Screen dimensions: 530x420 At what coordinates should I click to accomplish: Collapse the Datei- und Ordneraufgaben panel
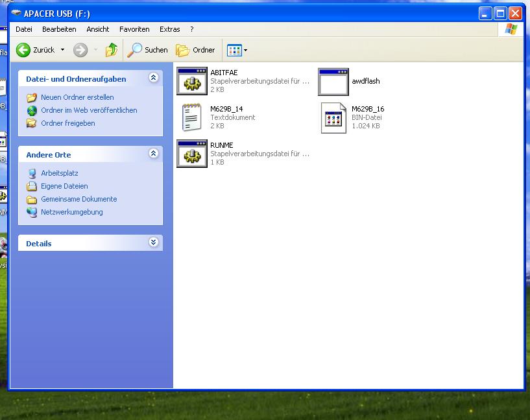tap(154, 78)
